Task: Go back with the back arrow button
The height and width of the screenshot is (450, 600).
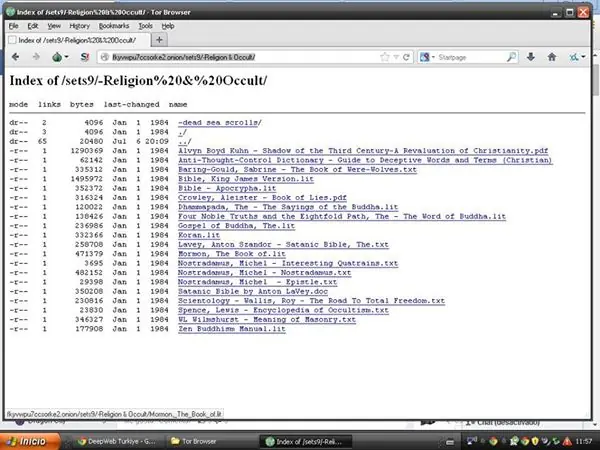Action: coord(15,57)
